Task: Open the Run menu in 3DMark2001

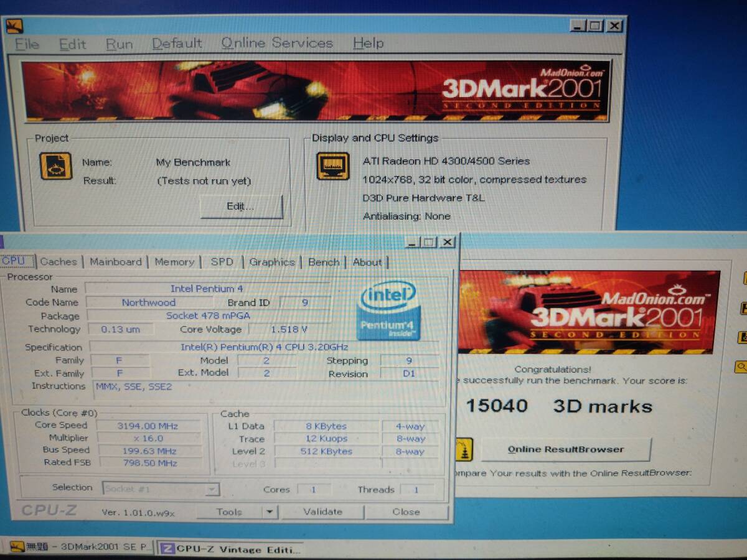Action: click(x=119, y=44)
